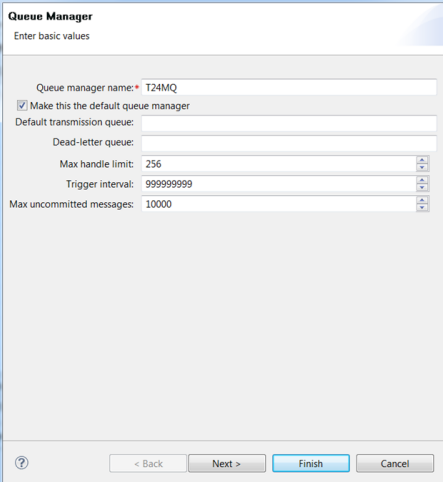The width and height of the screenshot is (448, 484).
Task: Uncheck Make this the default queue manager checkbox
Action: coord(22,106)
